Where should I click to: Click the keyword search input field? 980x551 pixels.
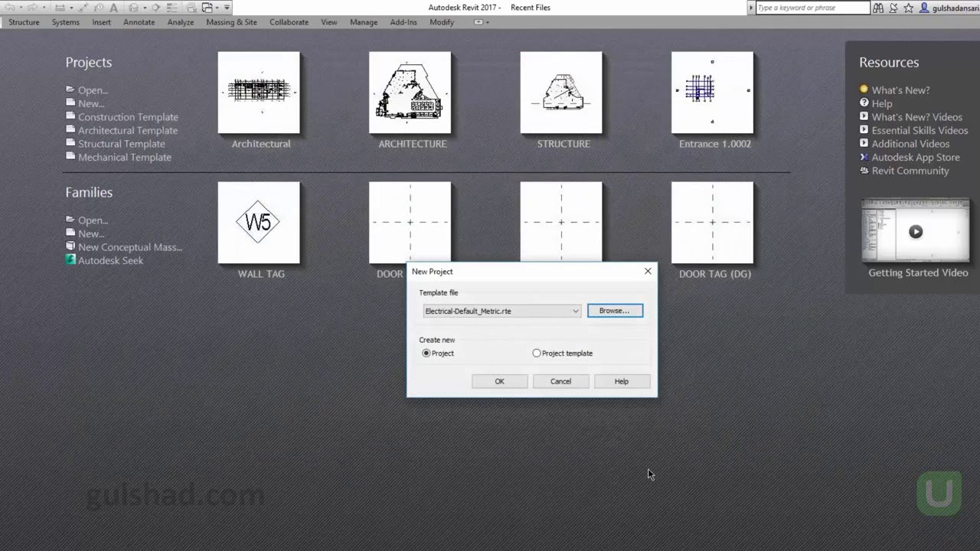click(813, 8)
